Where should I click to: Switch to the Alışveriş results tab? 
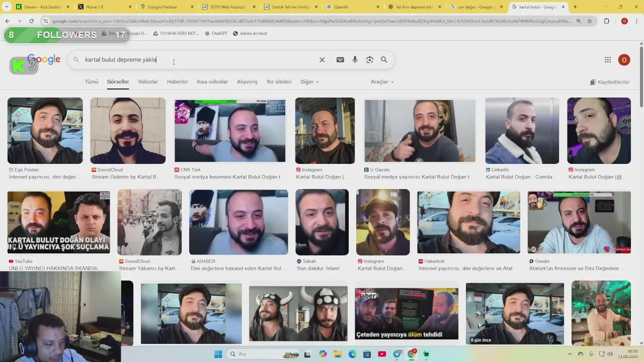[x=247, y=81]
